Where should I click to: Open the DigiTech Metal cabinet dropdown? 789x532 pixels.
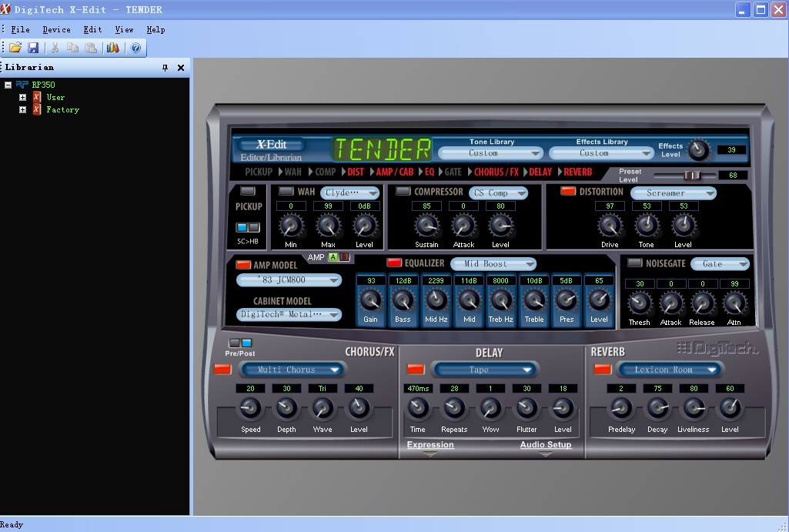[289, 315]
